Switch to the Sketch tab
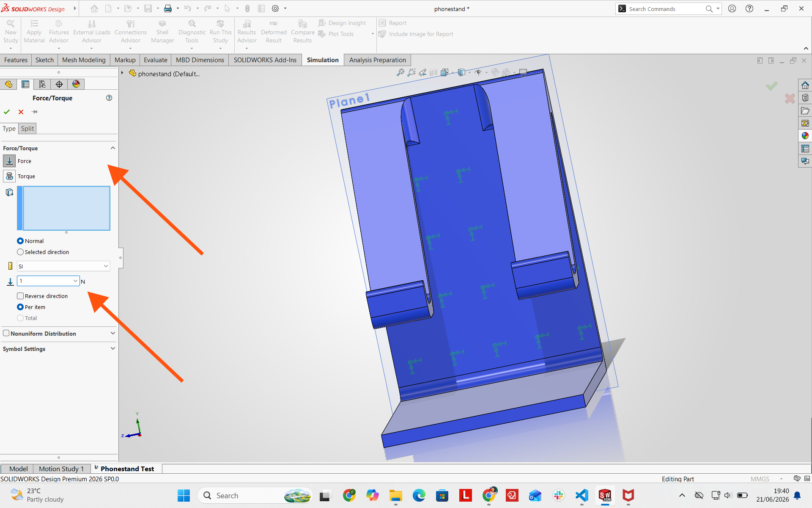Viewport: 812px width, 508px height. click(x=44, y=60)
